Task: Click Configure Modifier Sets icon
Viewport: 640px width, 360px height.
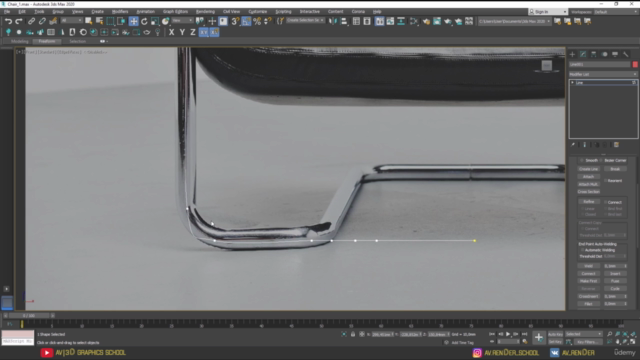Action: click(616, 145)
